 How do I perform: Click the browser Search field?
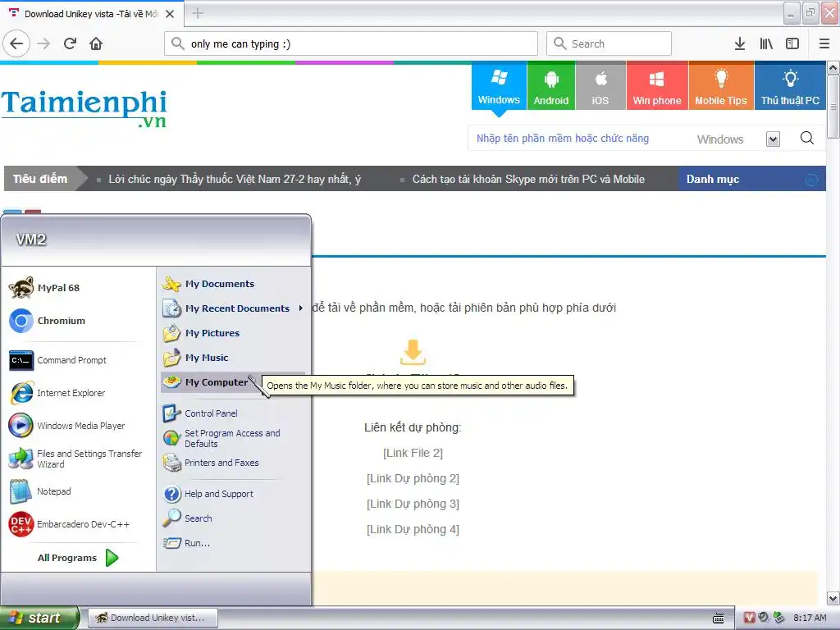point(609,43)
